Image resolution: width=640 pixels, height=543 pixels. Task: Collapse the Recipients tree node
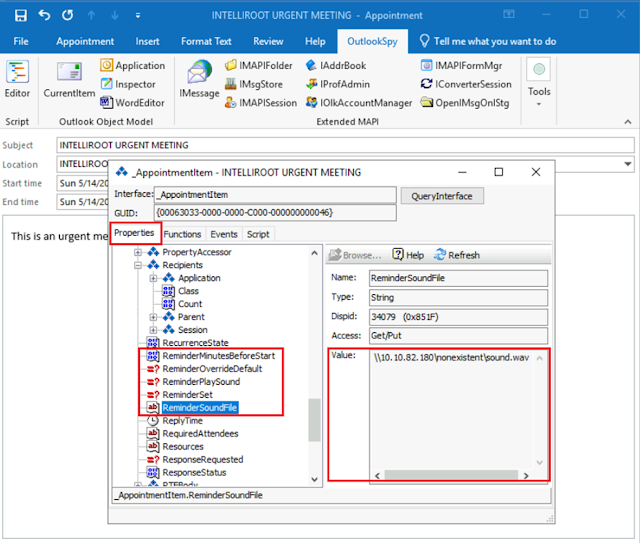point(138,265)
